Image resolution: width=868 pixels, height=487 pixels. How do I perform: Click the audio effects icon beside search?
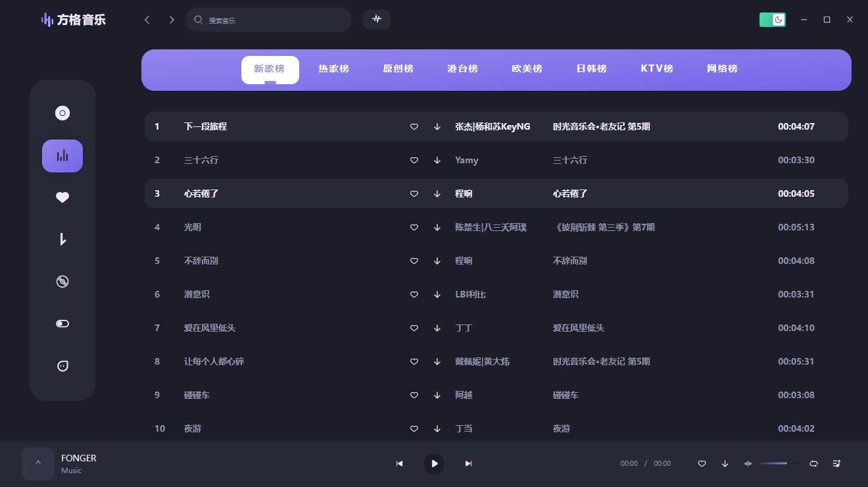(x=377, y=20)
